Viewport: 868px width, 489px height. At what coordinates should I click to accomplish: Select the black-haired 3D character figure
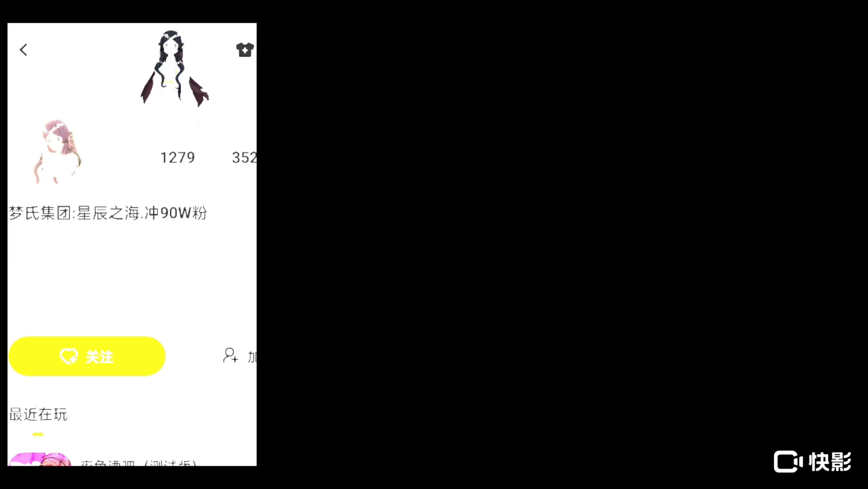click(x=174, y=68)
